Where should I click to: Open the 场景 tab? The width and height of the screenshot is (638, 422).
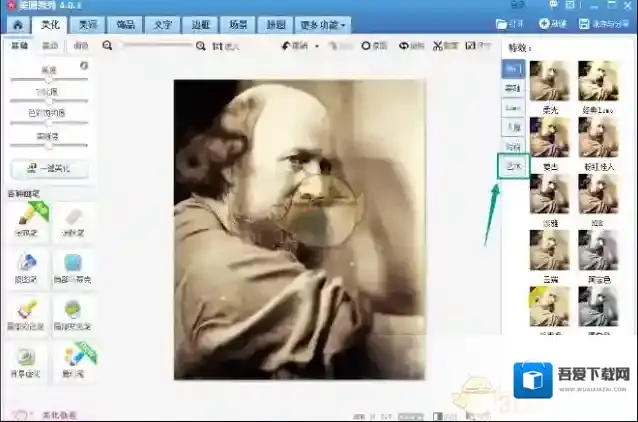[x=238, y=25]
